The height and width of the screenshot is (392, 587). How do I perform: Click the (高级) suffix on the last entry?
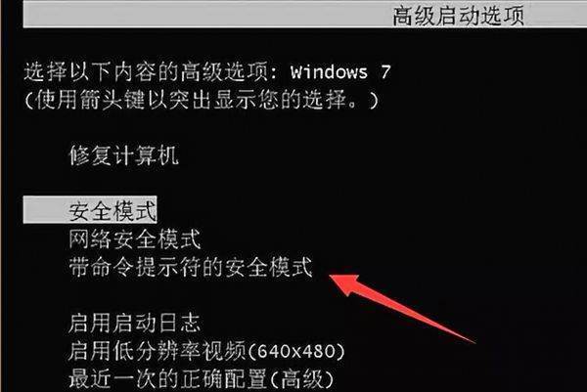tap(301, 379)
